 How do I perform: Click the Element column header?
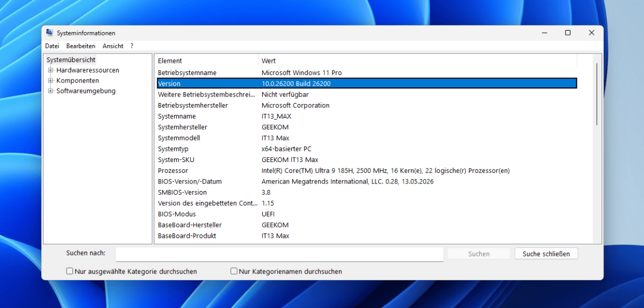pos(207,61)
